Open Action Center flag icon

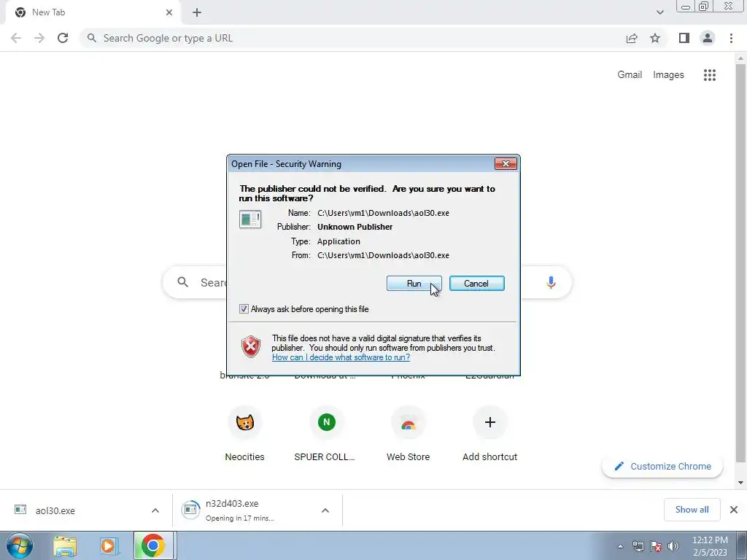click(656, 546)
